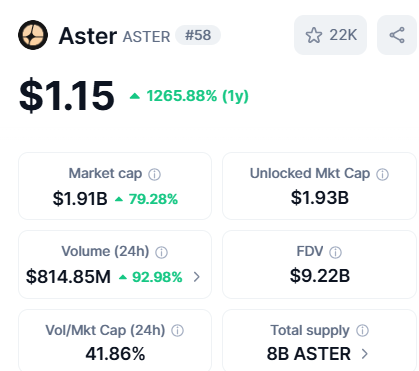Select the $814.85M volume value

68,277
